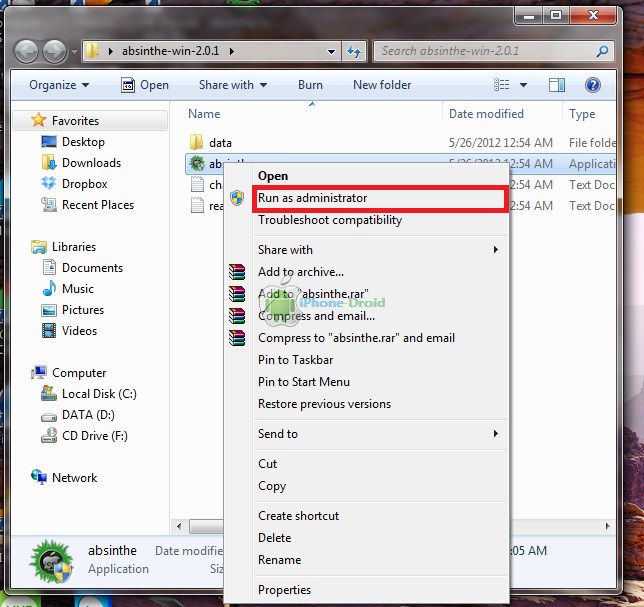Click the Videos library filmstrip icon
The height and width of the screenshot is (607, 644).
pyautogui.click(x=49, y=331)
